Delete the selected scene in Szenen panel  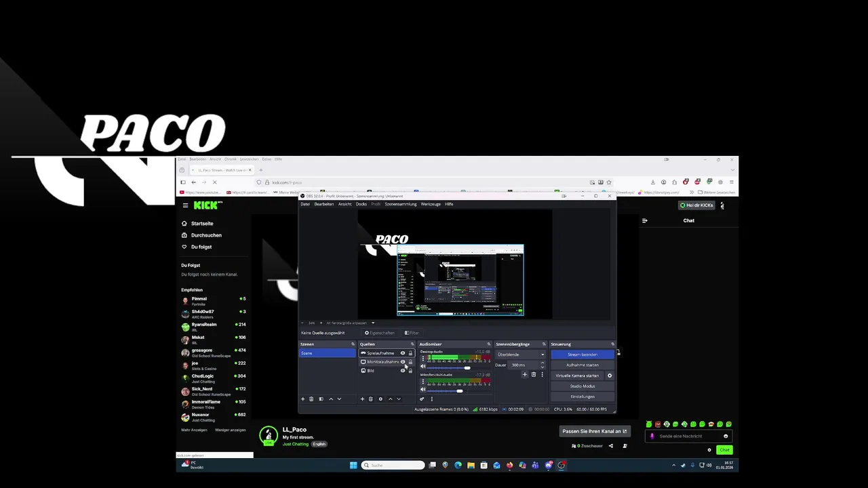coord(311,399)
